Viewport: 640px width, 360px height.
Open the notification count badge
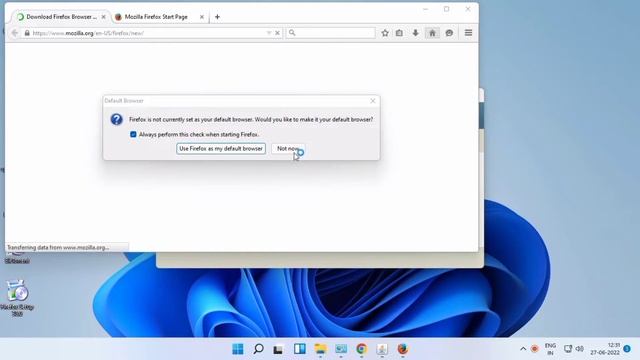(x=627, y=349)
